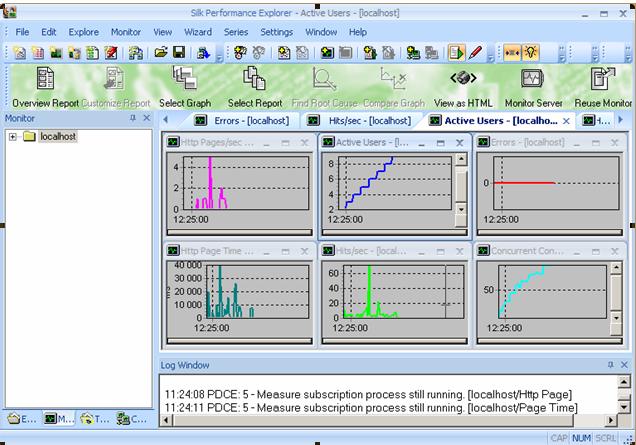Click Reuse Monitor
This screenshot has width=636, height=445.
[x=603, y=88]
